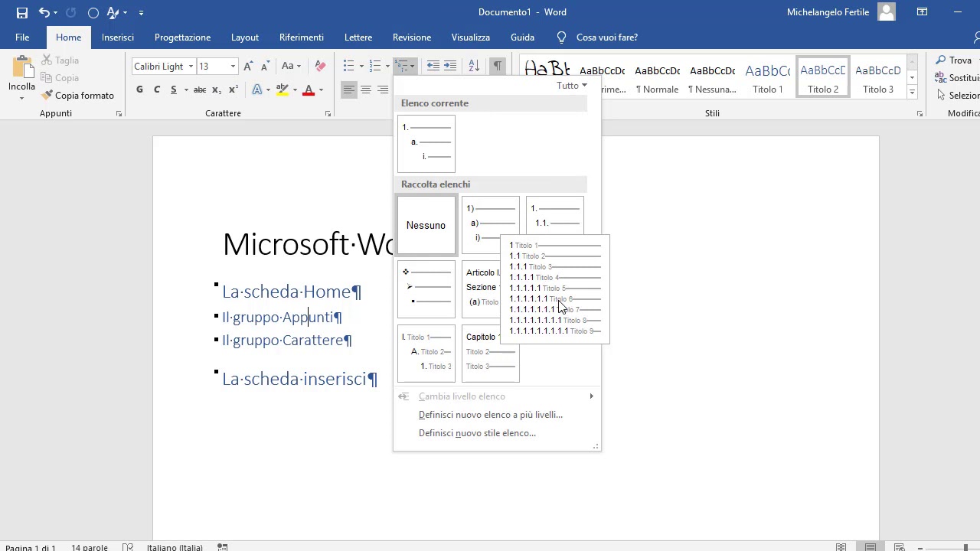Decrease paragraph indent
Image resolution: width=980 pixels, height=551 pixels.
[433, 66]
